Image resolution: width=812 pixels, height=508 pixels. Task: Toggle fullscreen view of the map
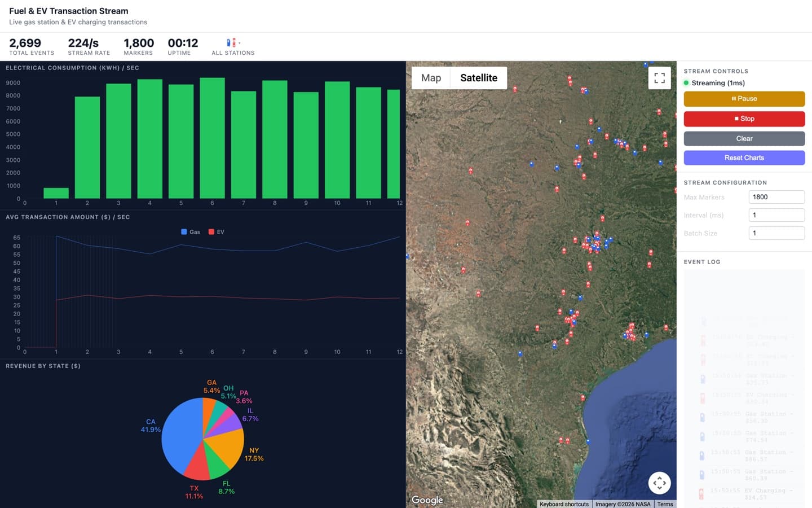click(659, 78)
